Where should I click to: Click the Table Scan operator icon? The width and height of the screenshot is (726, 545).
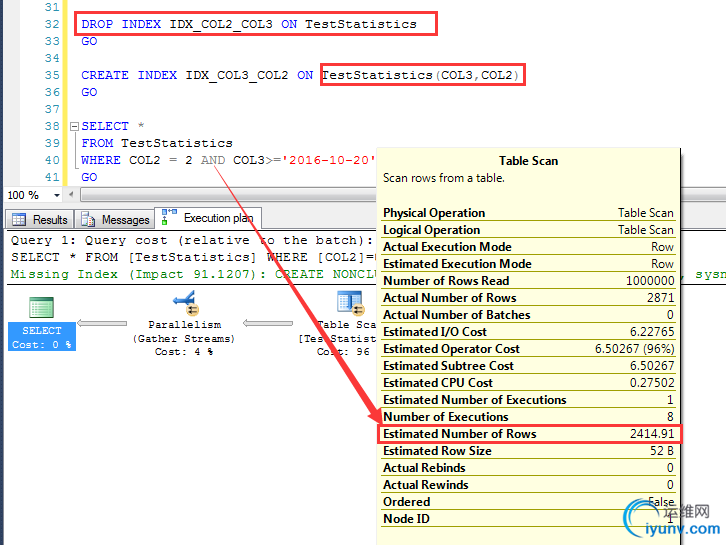click(350, 303)
